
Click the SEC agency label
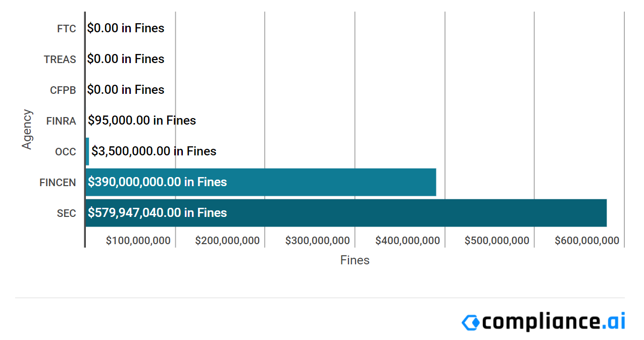pos(67,213)
